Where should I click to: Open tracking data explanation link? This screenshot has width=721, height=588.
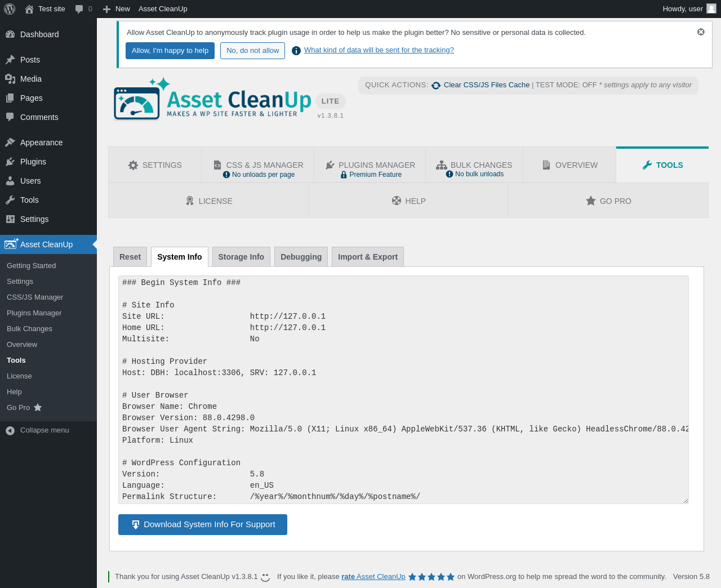pyautogui.click(x=379, y=50)
